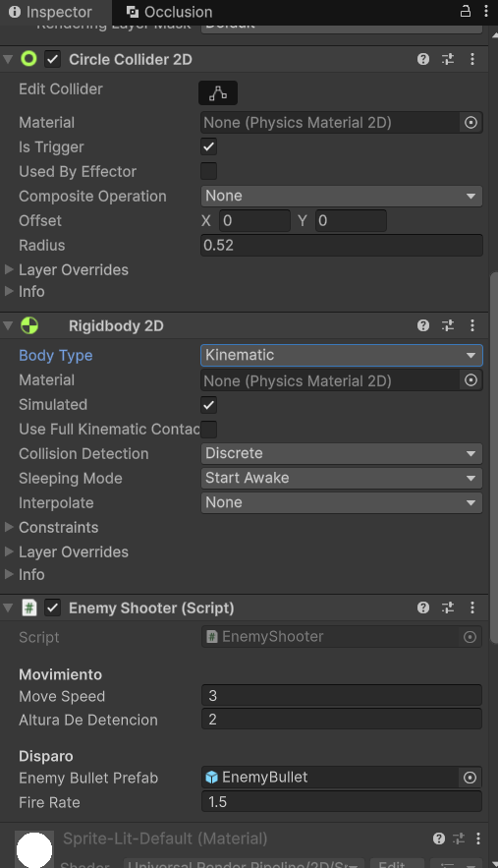Collapse the Enemy Shooter script component

pos(8,608)
